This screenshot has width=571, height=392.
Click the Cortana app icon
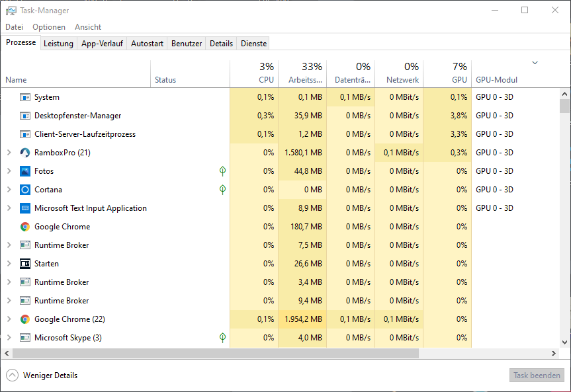24,190
